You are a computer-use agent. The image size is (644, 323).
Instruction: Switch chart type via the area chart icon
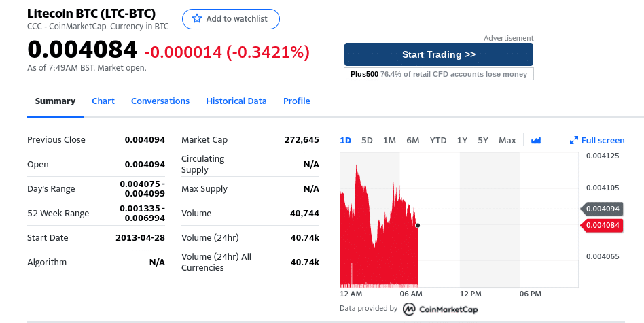pos(535,141)
